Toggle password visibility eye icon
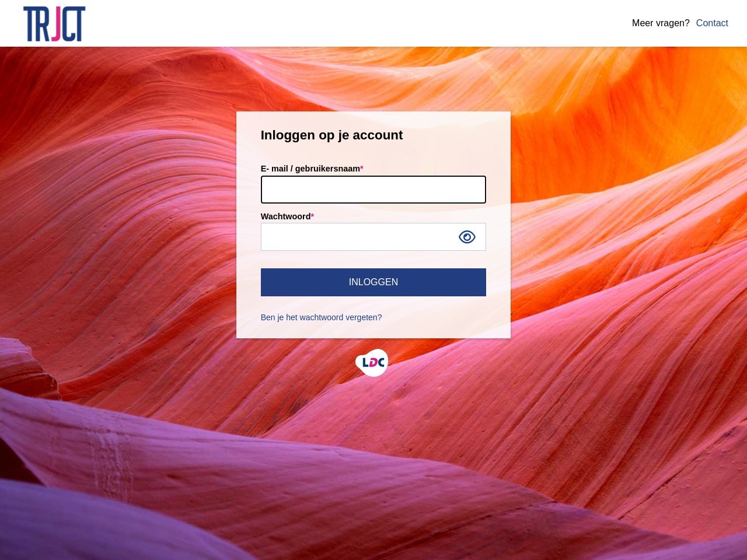 [467, 237]
